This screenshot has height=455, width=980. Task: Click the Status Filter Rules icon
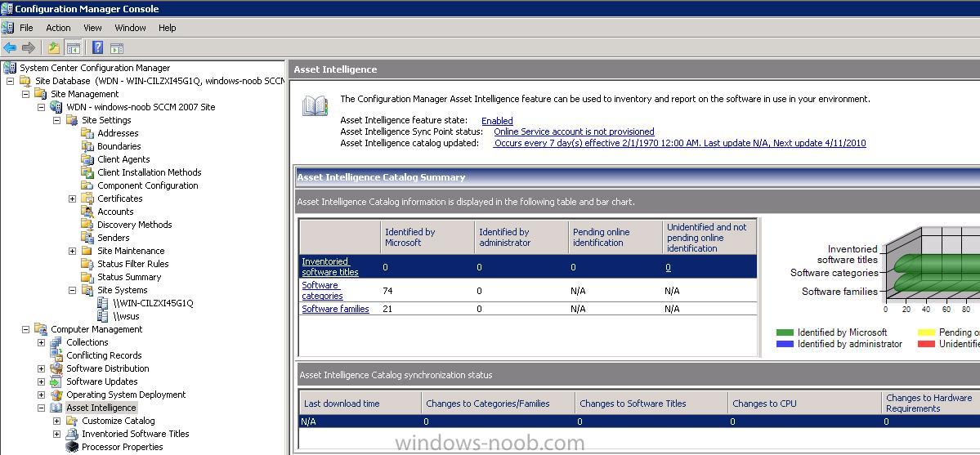coord(87,264)
